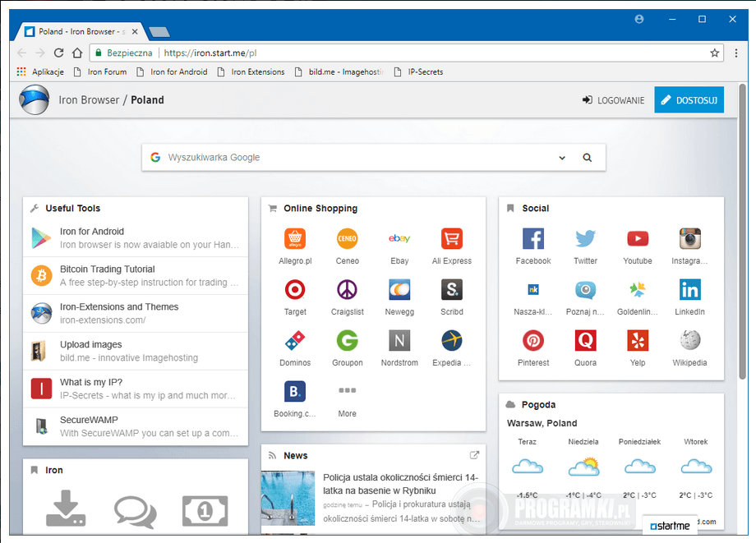Open the Groupon icon
This screenshot has width=756, height=543.
pyautogui.click(x=347, y=341)
